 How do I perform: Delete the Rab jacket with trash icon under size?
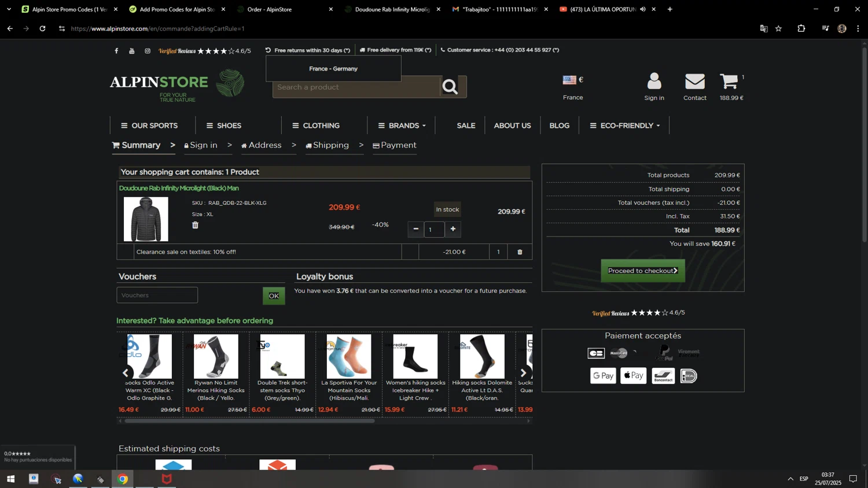click(195, 225)
